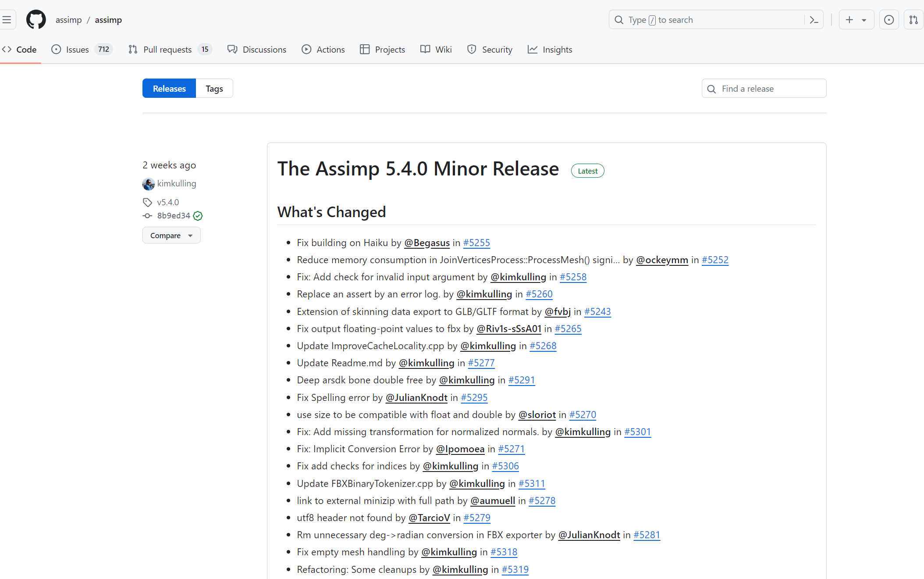924x579 pixels.
Task: Open The Assimp 5.4.0 Minor Release title
Action: pyautogui.click(x=418, y=169)
